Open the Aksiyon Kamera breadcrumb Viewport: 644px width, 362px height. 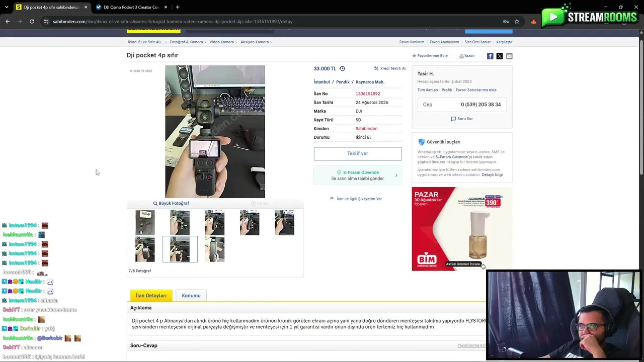(x=255, y=42)
